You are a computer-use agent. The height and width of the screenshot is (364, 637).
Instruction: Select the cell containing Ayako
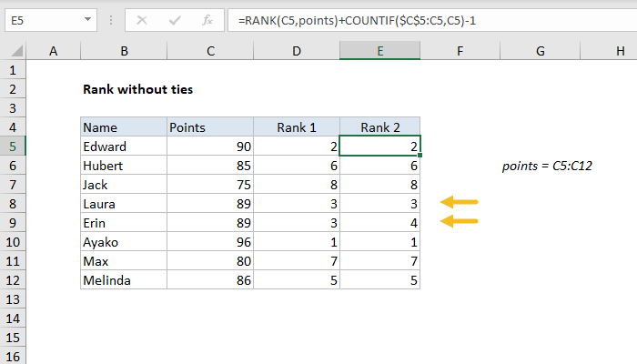click(x=124, y=242)
